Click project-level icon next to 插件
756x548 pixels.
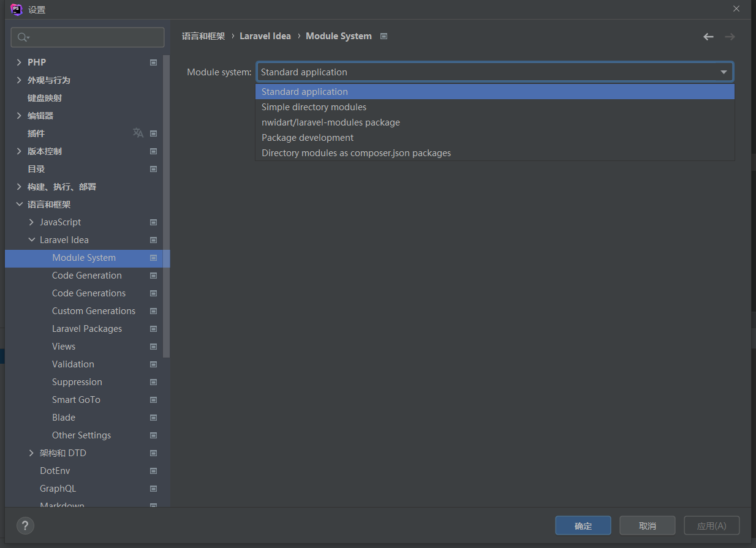click(x=154, y=133)
